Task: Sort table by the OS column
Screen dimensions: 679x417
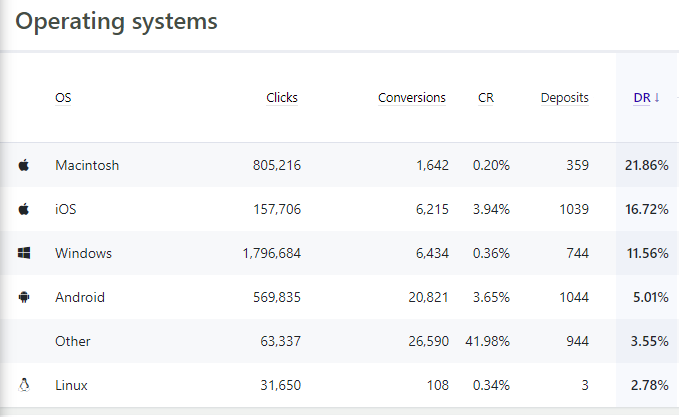Action: pyautogui.click(x=63, y=98)
